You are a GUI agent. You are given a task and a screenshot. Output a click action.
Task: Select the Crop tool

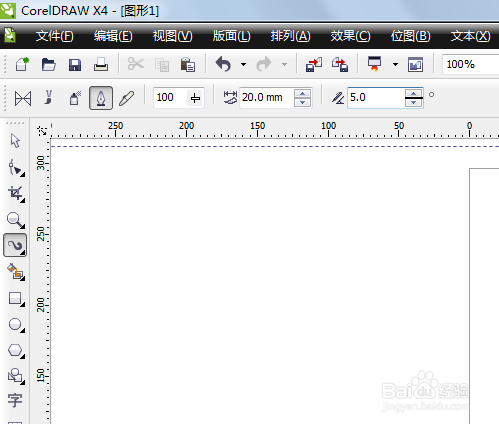(x=16, y=194)
